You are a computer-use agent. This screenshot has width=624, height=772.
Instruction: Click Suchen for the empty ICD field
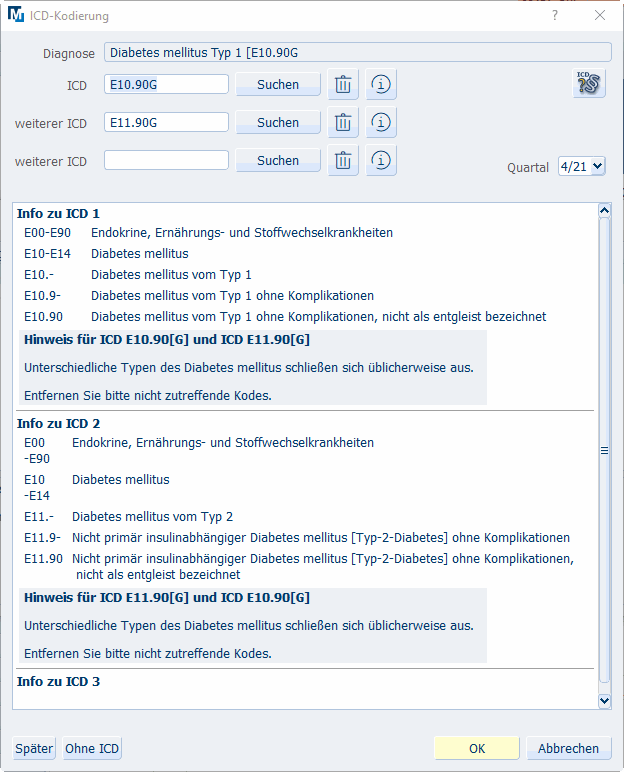click(x=278, y=161)
